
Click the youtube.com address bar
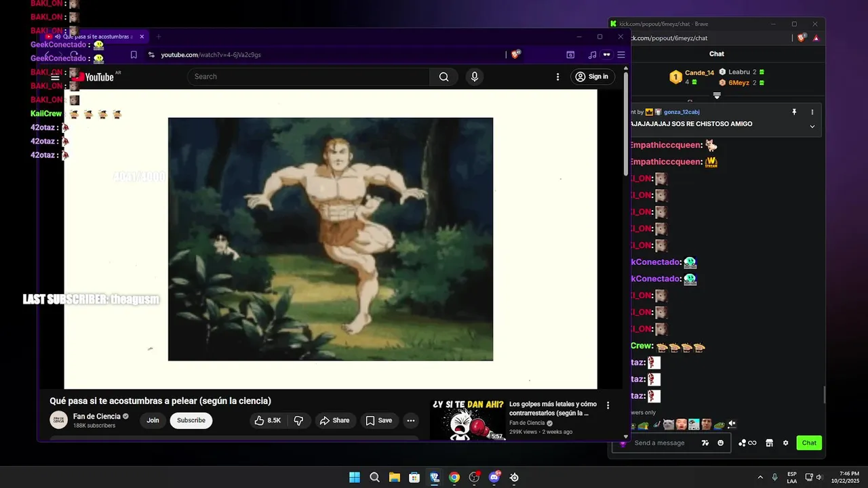(x=325, y=55)
